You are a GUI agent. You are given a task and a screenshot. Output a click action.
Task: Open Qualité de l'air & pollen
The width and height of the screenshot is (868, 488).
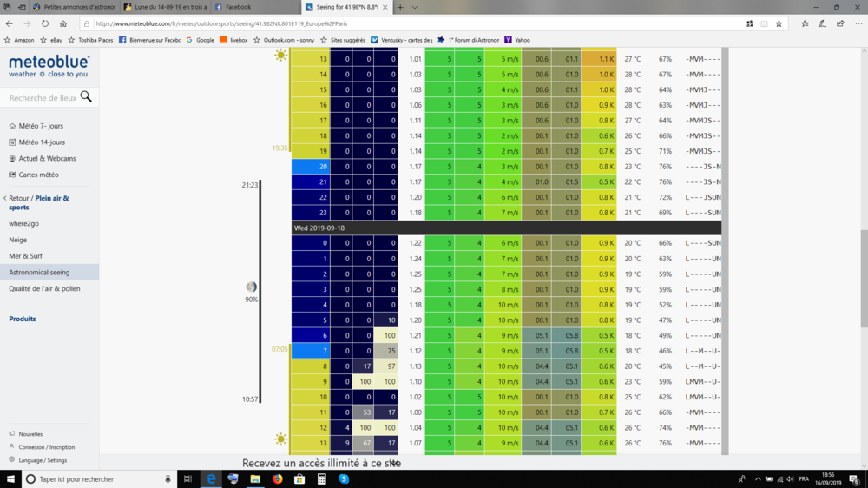coord(44,288)
